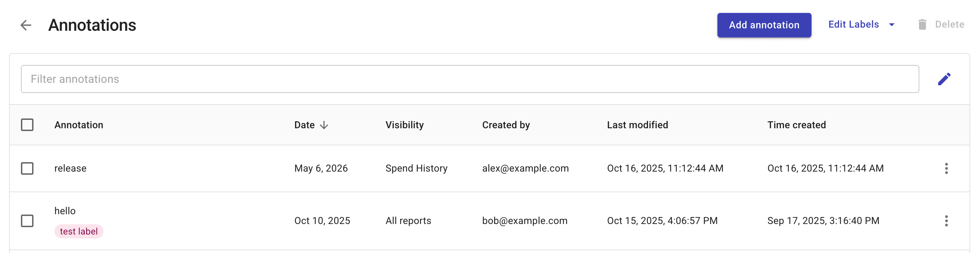Click the Add annotation button
The image size is (980, 253).
[x=764, y=25]
